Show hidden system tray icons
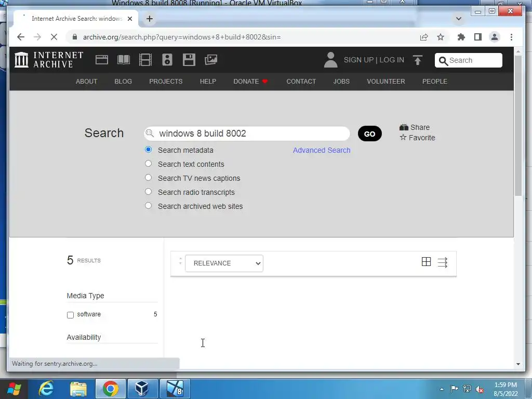532x399 pixels. [x=442, y=389]
